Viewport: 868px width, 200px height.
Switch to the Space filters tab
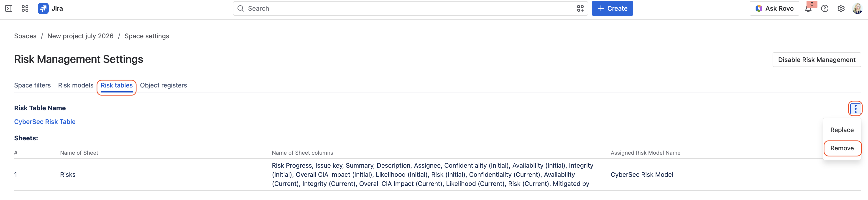coord(32,85)
